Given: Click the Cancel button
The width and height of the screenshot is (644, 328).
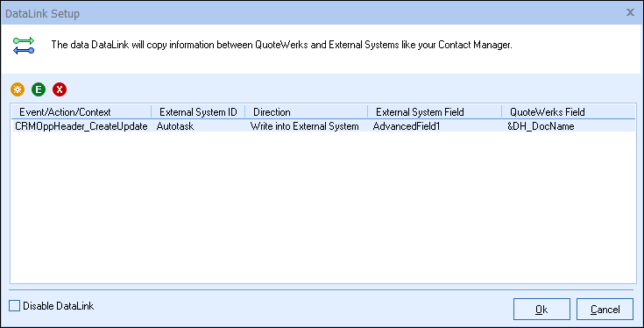Looking at the screenshot, I should pyautogui.click(x=605, y=309).
